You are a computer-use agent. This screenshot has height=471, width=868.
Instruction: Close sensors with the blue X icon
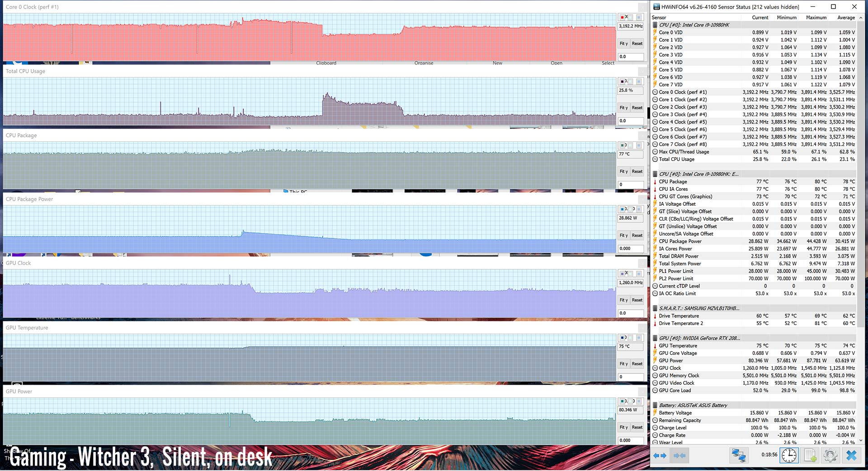point(851,455)
